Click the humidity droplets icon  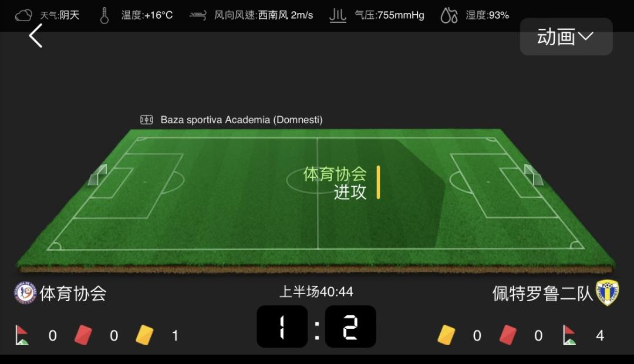[x=449, y=15]
